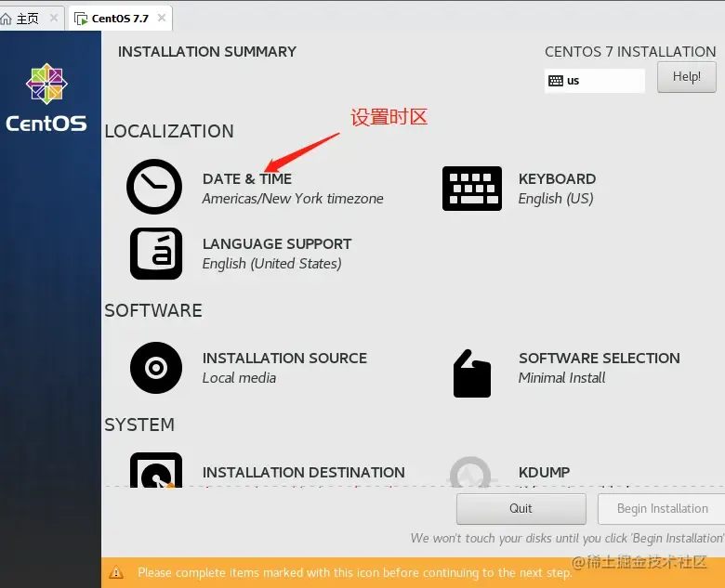Click the home icon on 主页 tab

[x=6, y=19]
